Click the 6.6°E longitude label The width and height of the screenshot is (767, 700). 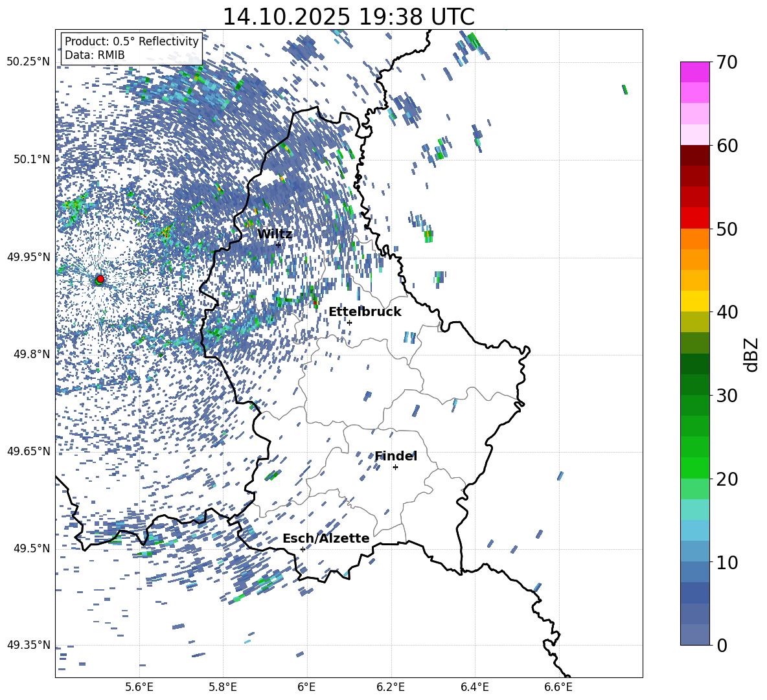(558, 687)
